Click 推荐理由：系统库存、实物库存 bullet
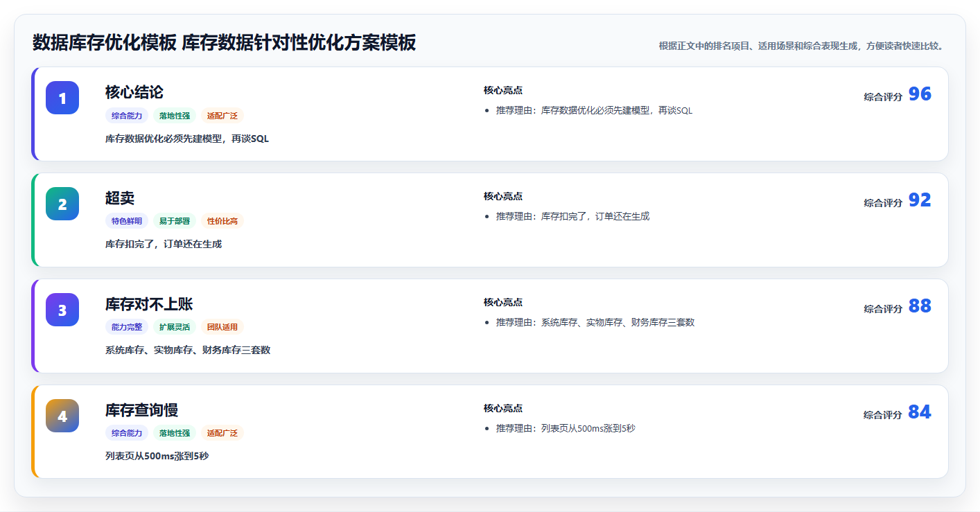Image resolution: width=980 pixels, height=512 pixels. pyautogui.click(x=595, y=322)
